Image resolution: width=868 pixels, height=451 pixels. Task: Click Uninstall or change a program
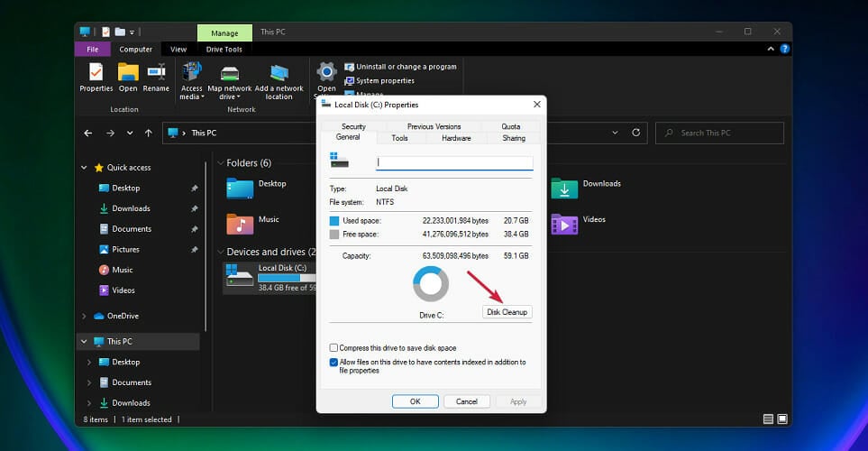coord(400,67)
